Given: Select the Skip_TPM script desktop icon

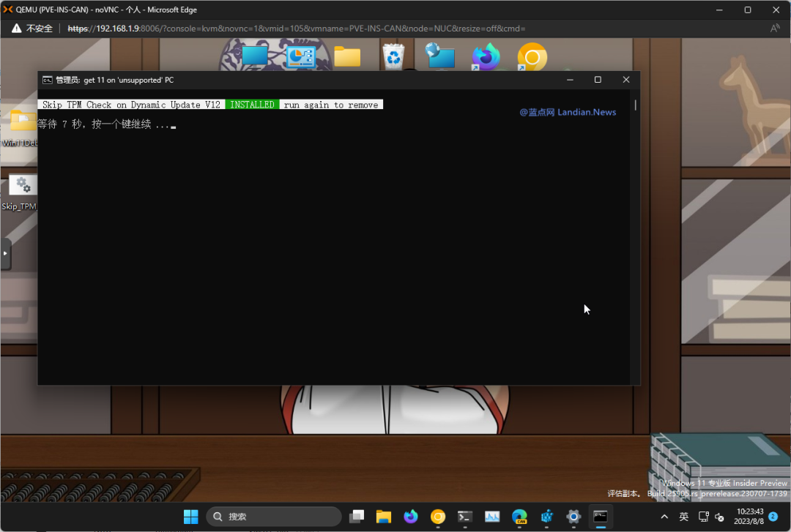Looking at the screenshot, I should [21, 192].
